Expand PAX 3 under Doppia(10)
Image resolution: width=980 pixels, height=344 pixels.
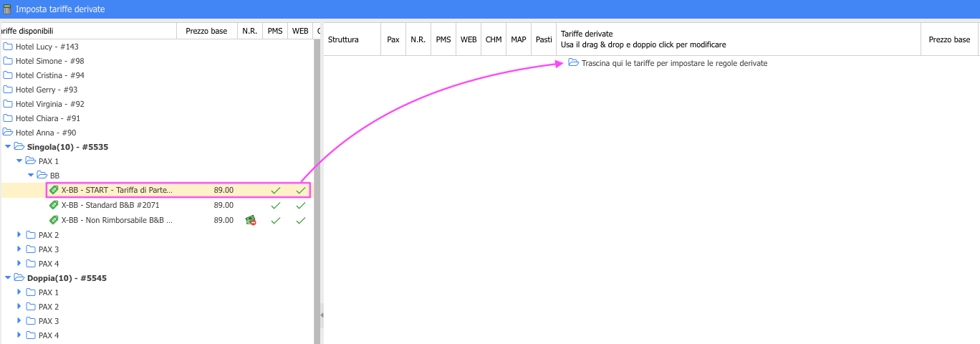click(19, 321)
